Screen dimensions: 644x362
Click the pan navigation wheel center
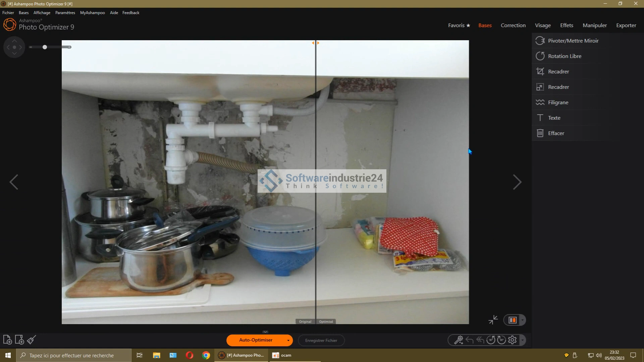tap(14, 47)
